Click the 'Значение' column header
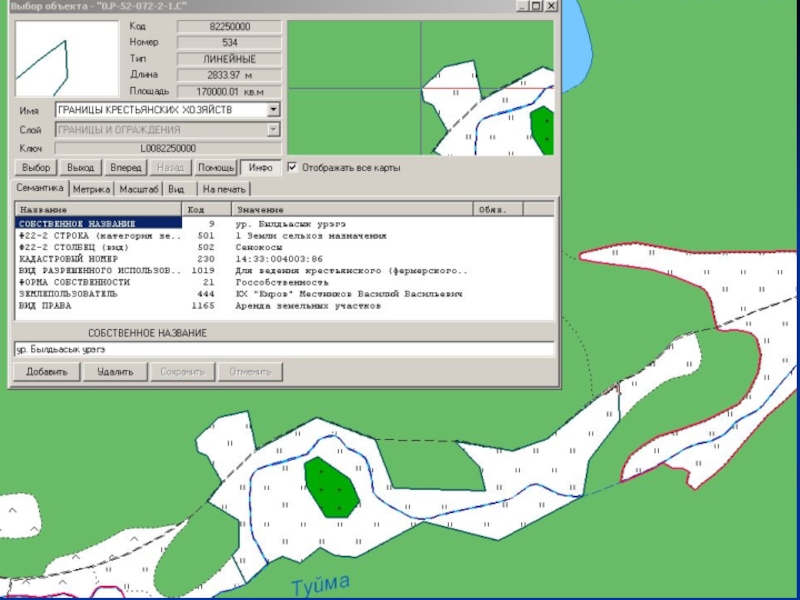 click(x=352, y=210)
